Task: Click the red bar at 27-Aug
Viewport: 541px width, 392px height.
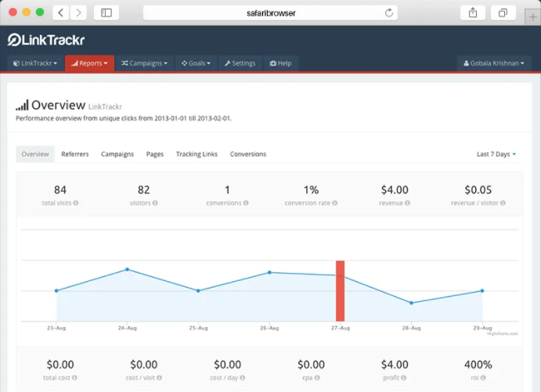Action: pos(340,290)
